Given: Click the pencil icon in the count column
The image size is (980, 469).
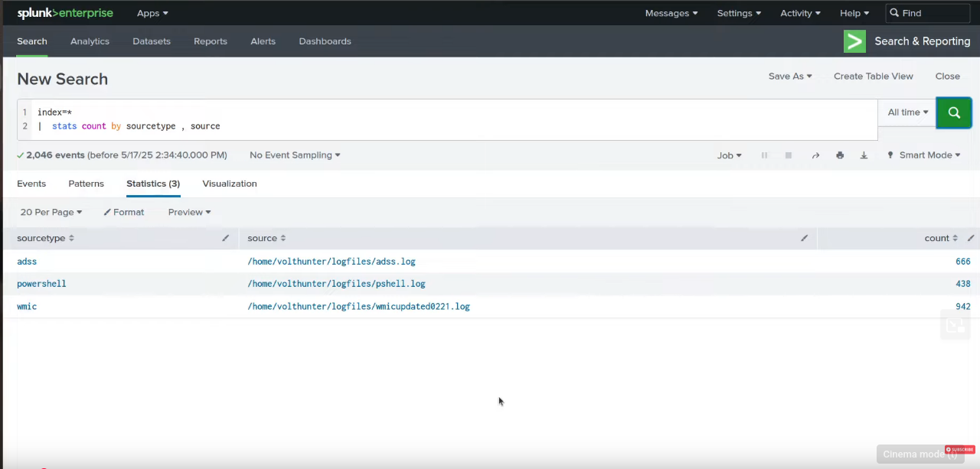Looking at the screenshot, I should pos(971,238).
